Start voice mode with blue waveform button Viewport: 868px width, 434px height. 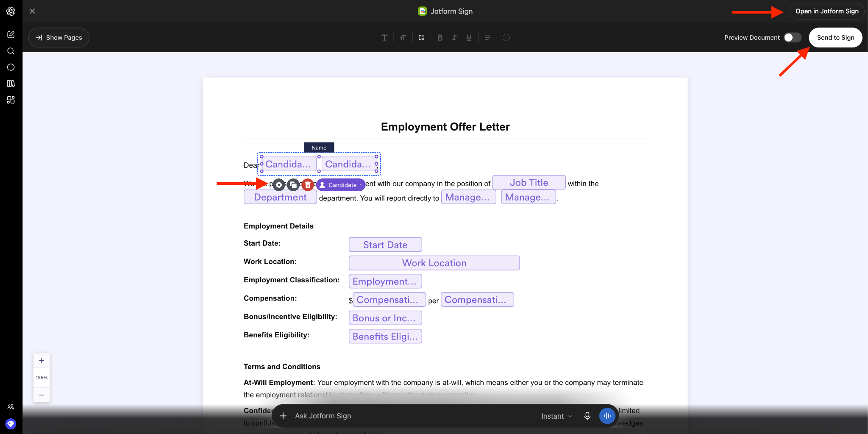(x=607, y=416)
